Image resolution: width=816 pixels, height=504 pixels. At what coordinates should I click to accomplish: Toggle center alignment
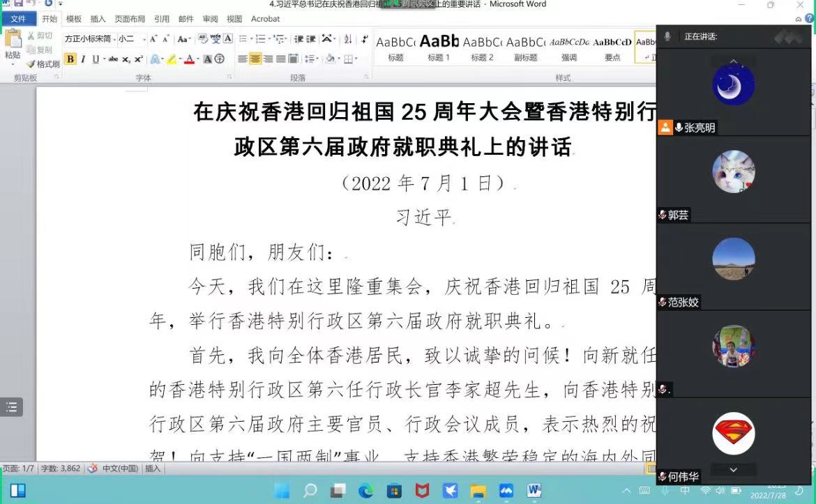tap(255, 59)
